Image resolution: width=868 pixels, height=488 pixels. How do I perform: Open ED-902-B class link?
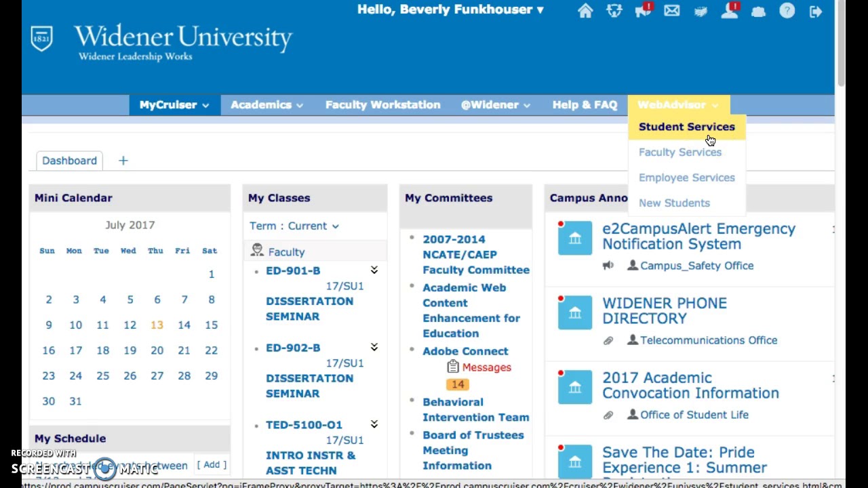pos(293,348)
